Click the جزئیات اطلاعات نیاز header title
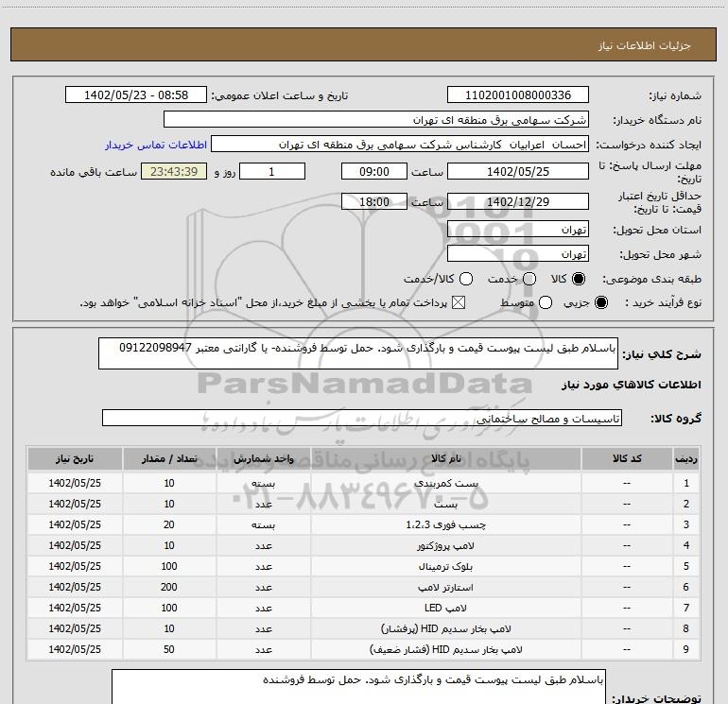Image resolution: width=728 pixels, height=704 pixels. (644, 45)
